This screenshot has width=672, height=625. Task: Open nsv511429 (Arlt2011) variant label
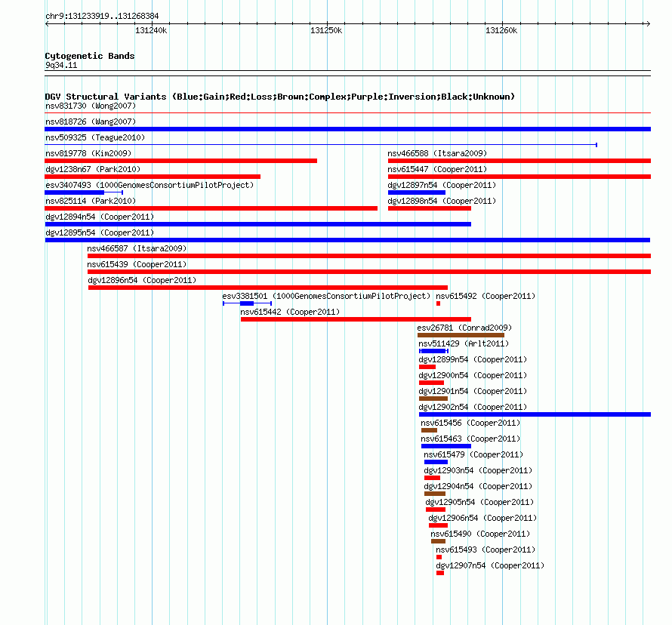pyautogui.click(x=464, y=343)
